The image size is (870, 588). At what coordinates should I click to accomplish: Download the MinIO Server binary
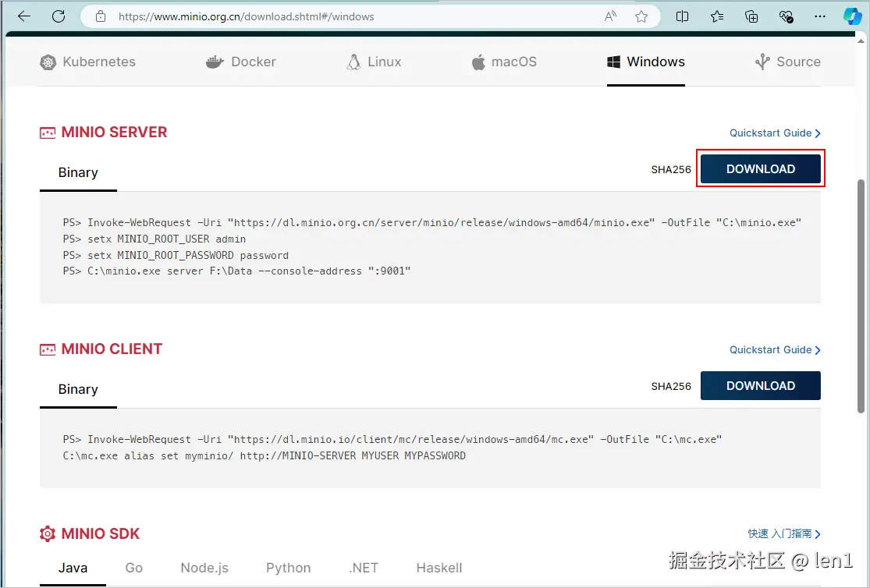(761, 168)
